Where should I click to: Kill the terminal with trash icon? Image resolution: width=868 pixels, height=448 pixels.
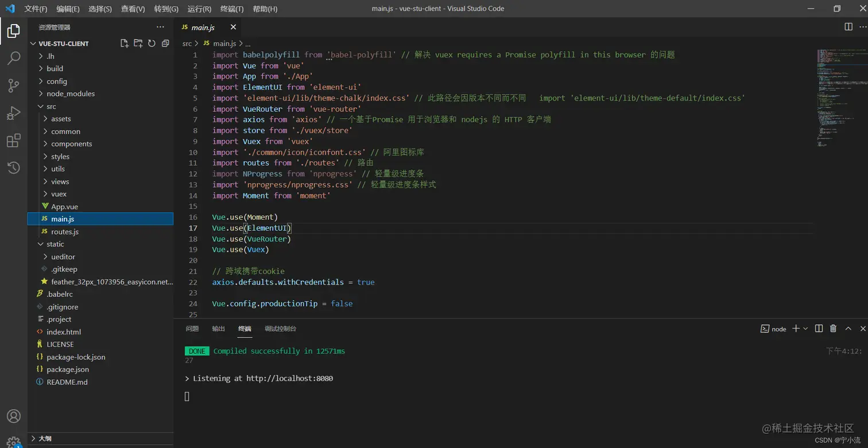834,329
